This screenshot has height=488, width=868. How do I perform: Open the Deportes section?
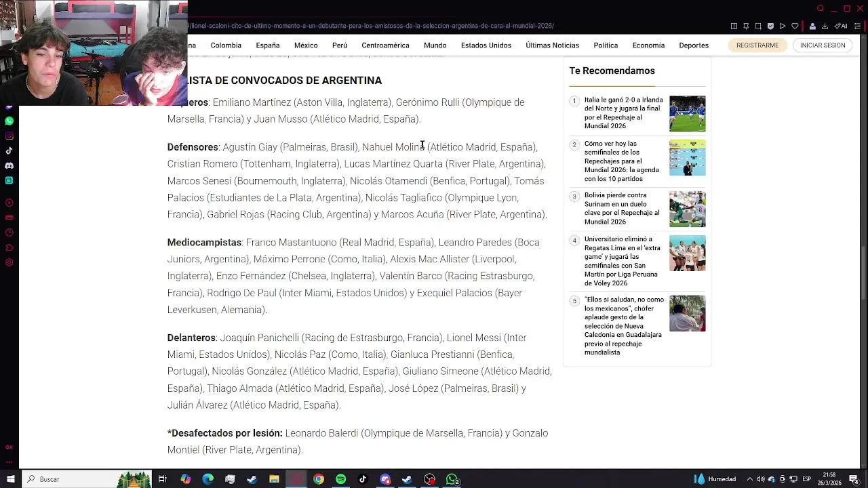(694, 45)
